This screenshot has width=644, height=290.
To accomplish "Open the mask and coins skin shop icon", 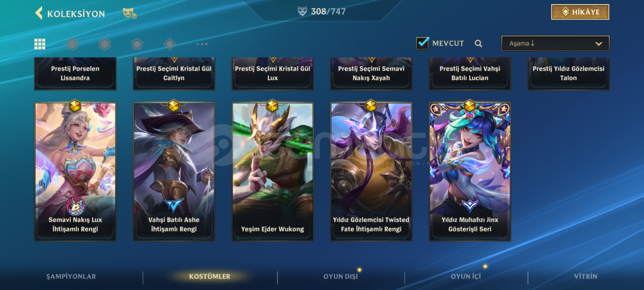I will (x=130, y=13).
